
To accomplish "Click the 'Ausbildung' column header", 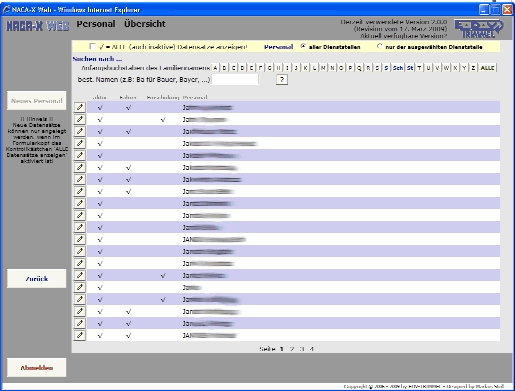I will [163, 97].
